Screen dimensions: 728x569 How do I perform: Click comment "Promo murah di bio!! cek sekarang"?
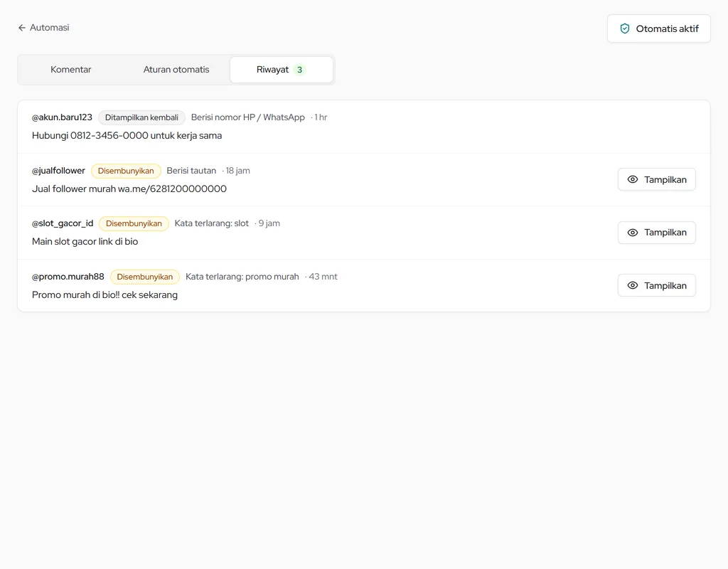pos(105,295)
